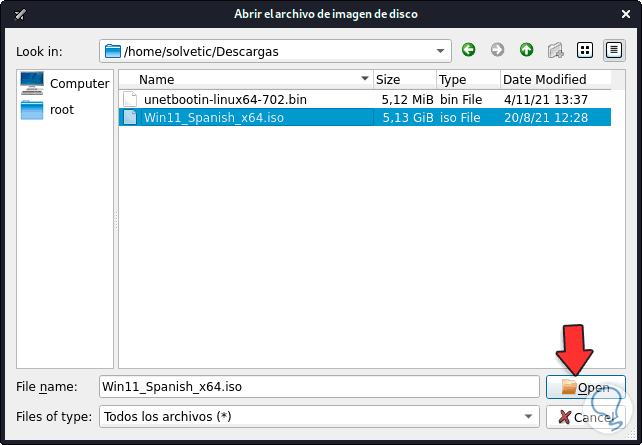Screen dimensions: 642x445
Task: Click the date 4/11/21 13:37
Action: (546, 99)
